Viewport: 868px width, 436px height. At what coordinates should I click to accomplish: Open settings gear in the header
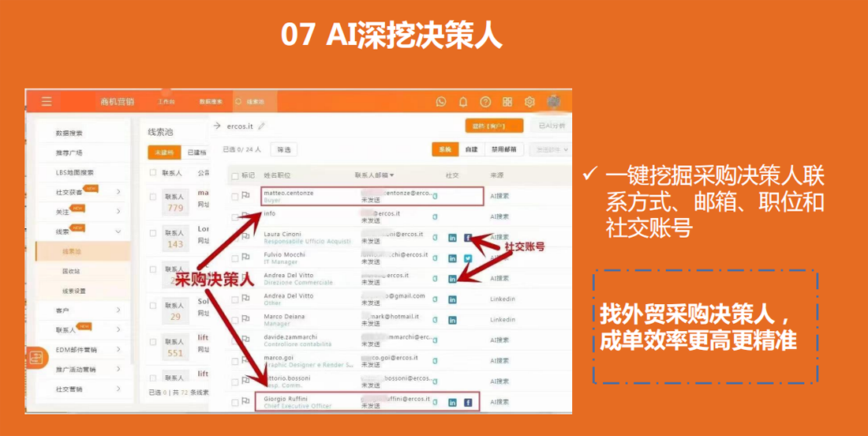pyautogui.click(x=529, y=102)
